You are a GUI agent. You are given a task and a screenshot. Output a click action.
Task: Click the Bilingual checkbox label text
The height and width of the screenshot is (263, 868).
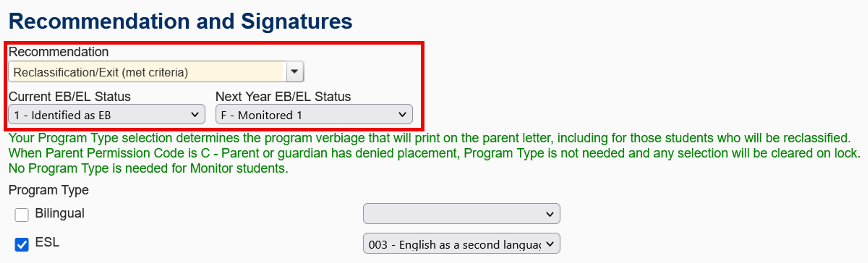tap(60, 213)
